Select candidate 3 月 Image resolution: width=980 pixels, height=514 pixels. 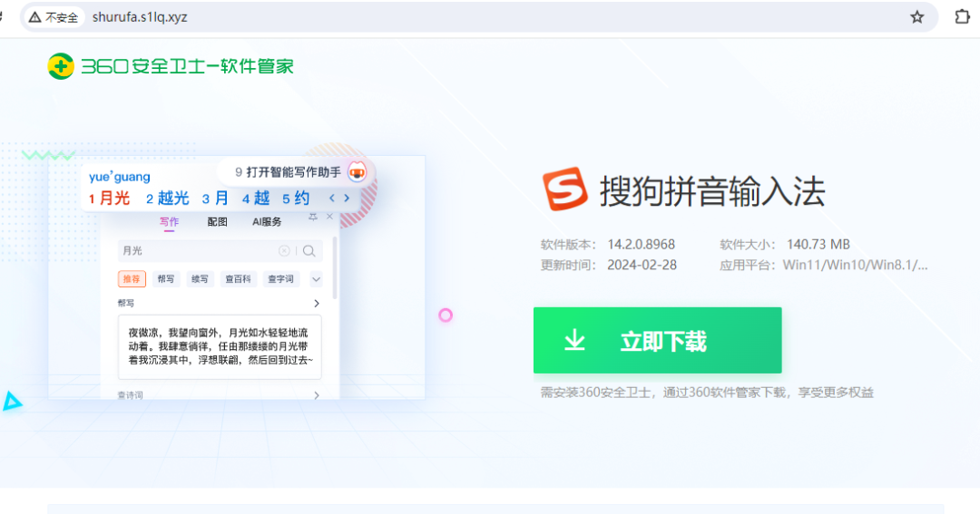click(x=215, y=199)
